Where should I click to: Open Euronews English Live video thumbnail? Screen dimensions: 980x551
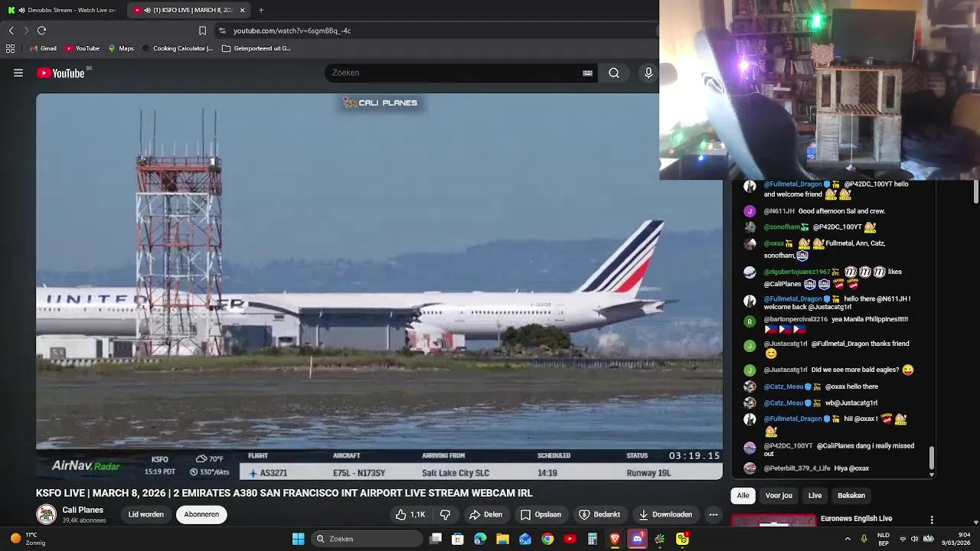click(773, 520)
